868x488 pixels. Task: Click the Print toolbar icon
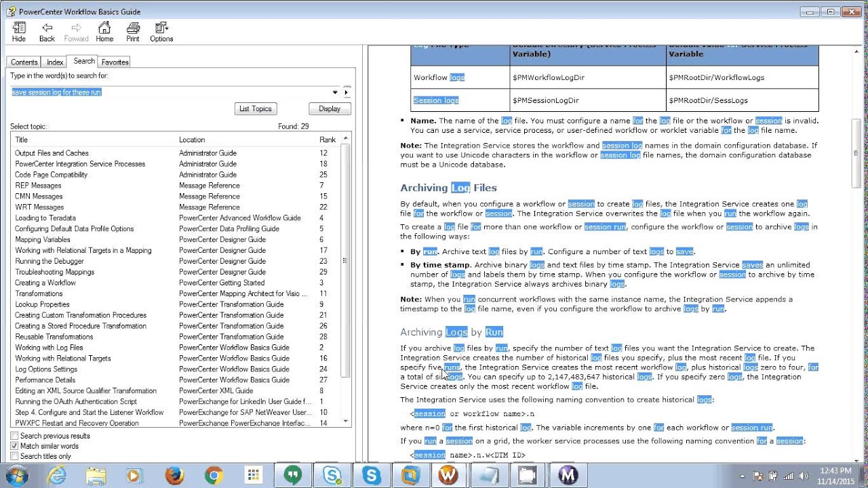point(133,32)
